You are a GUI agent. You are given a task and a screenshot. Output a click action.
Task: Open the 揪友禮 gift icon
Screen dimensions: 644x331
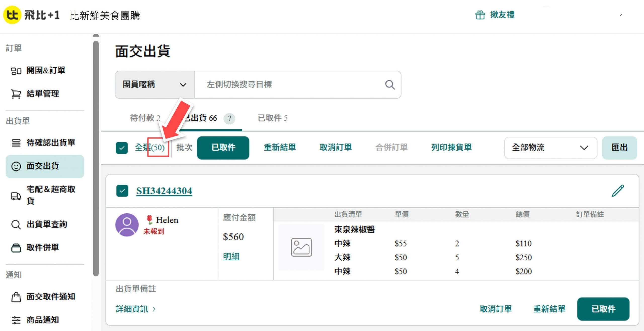click(480, 15)
